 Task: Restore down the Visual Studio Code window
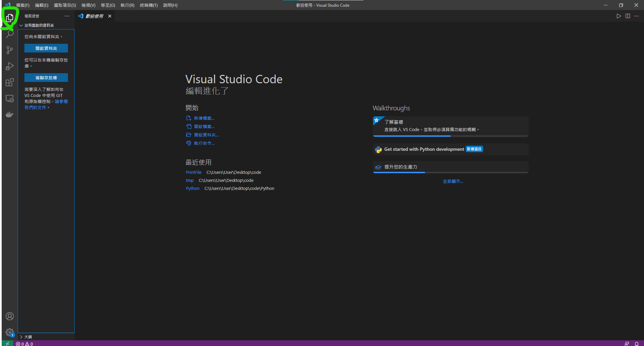click(x=621, y=5)
